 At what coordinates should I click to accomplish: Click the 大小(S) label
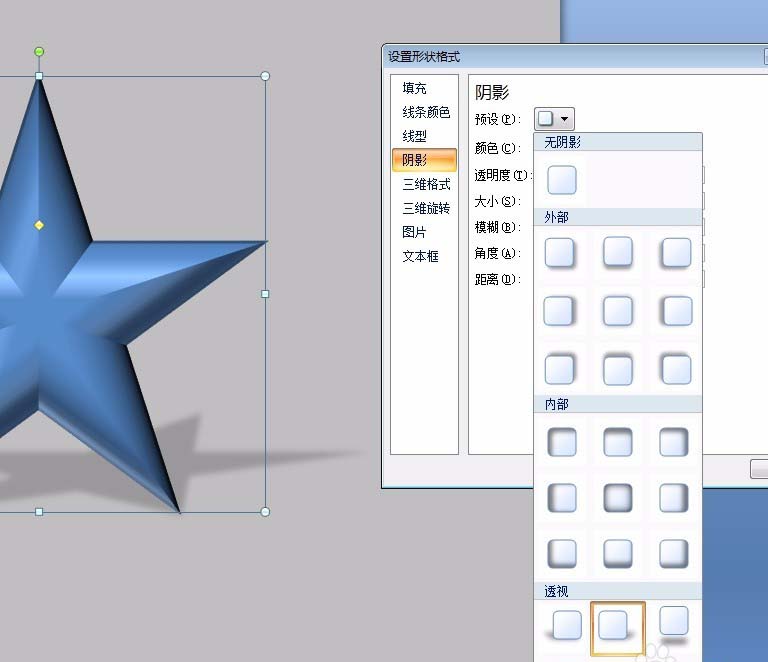(x=498, y=201)
